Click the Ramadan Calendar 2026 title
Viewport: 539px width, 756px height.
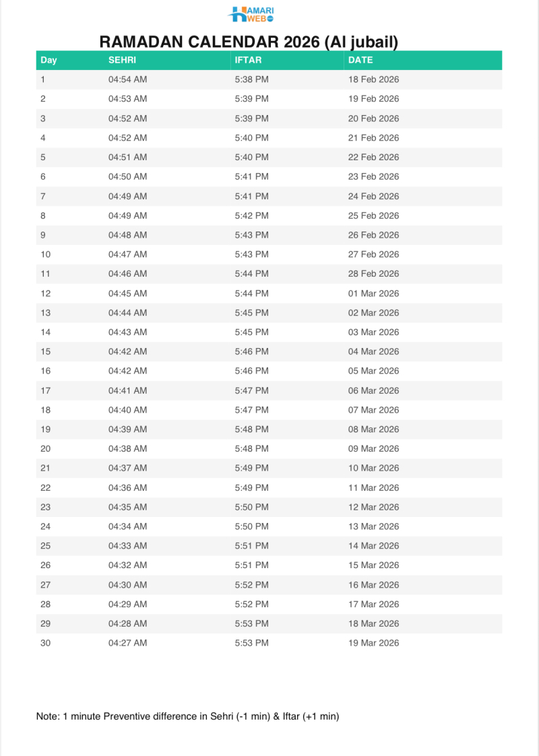click(x=249, y=42)
